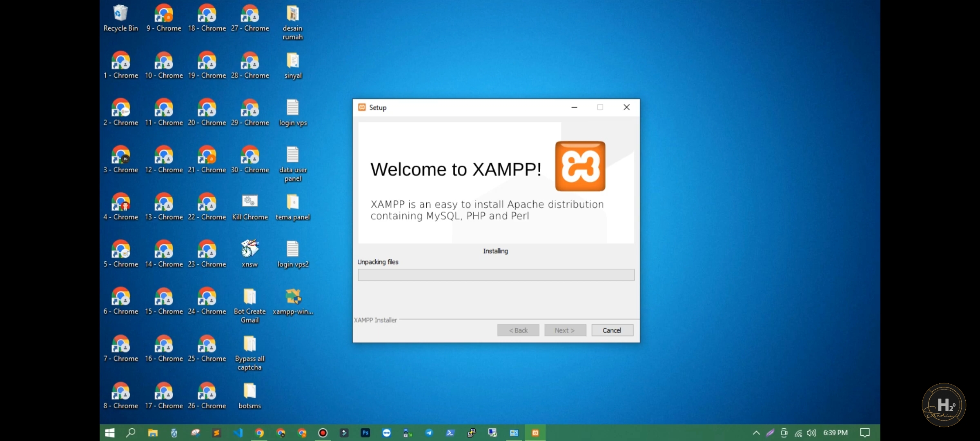Viewport: 980px width, 441px height.
Task: Select the 29 - Chrome shortcut
Action: pyautogui.click(x=250, y=113)
